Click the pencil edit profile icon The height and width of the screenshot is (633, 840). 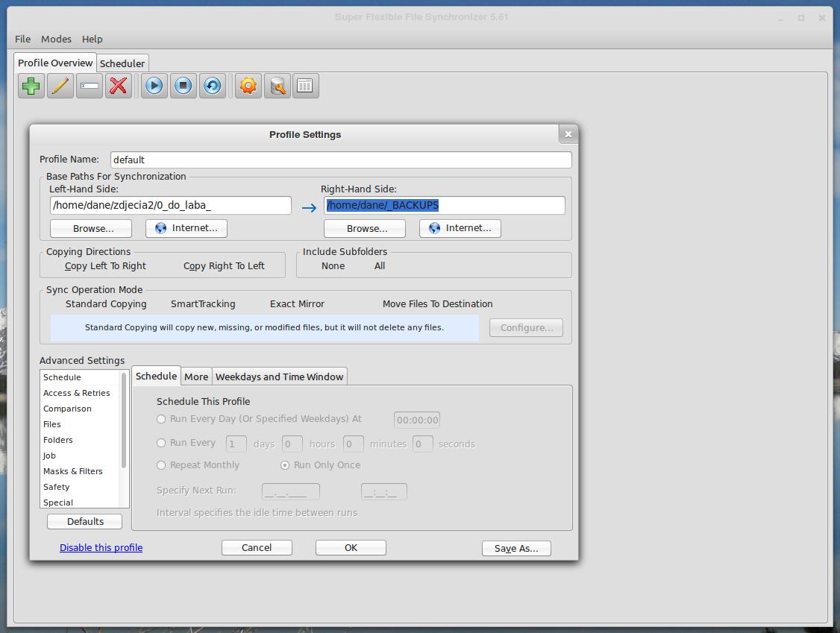click(60, 86)
